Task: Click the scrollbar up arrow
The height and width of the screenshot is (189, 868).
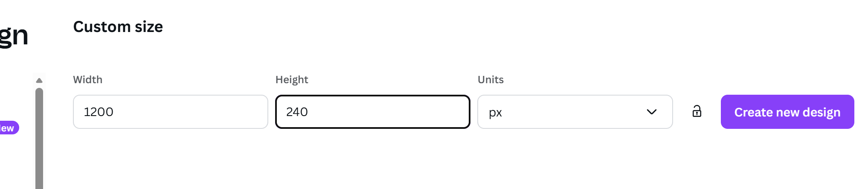Action: coord(39,80)
